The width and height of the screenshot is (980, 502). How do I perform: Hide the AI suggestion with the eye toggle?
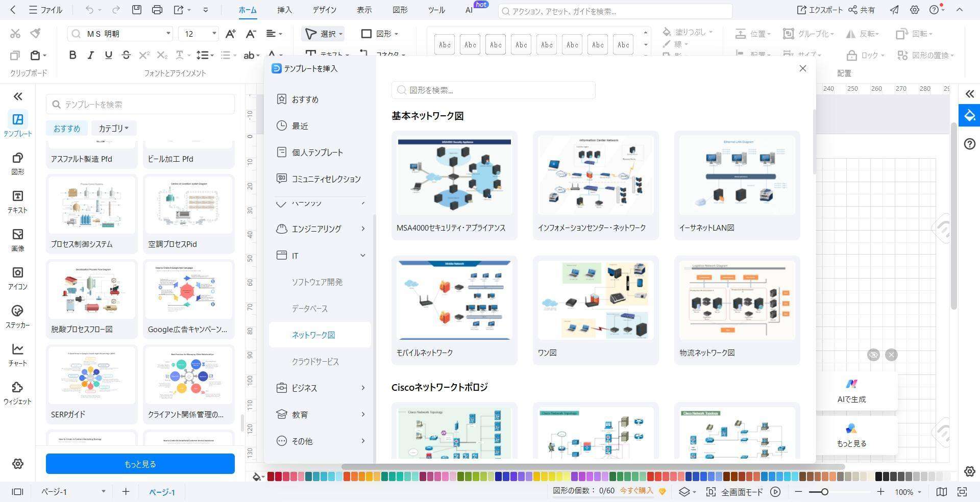[x=873, y=355]
